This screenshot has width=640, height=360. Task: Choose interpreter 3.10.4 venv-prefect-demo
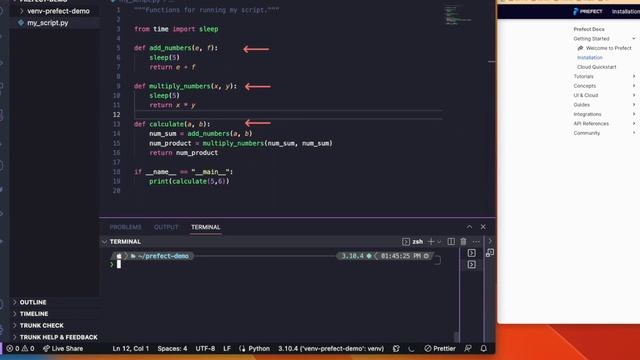point(331,349)
